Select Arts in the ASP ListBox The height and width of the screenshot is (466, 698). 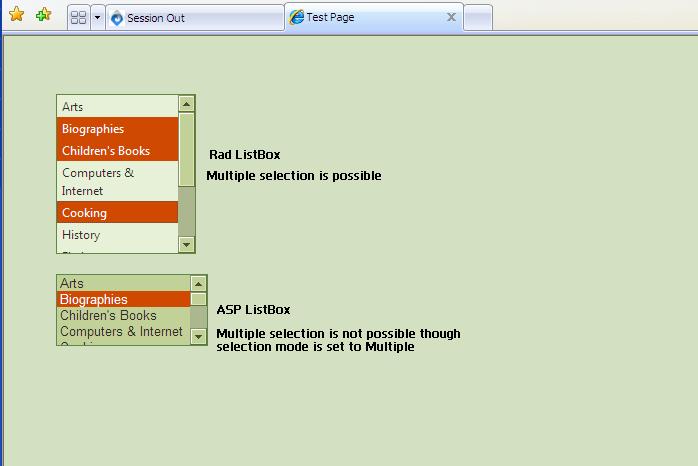(124, 283)
